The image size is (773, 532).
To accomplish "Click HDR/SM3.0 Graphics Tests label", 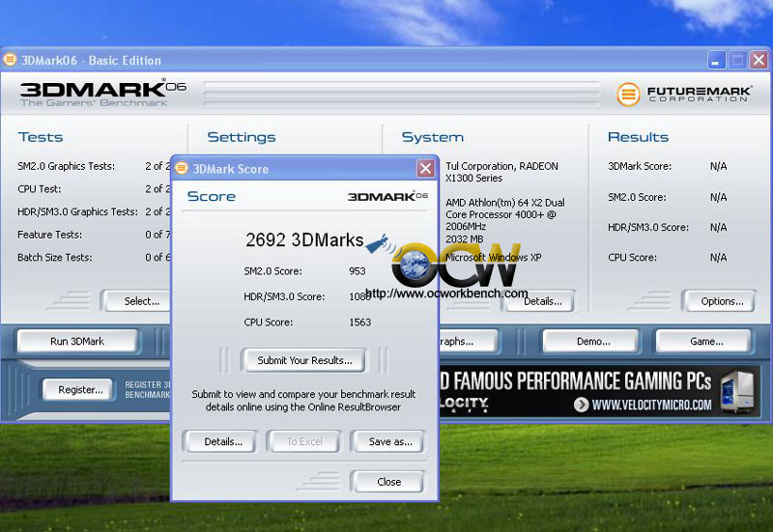I will [77, 211].
